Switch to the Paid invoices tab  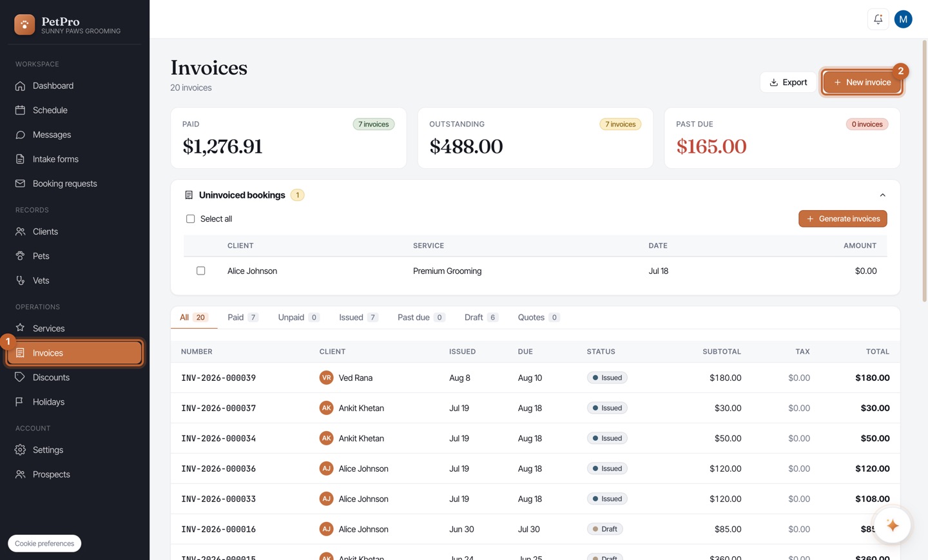point(242,317)
